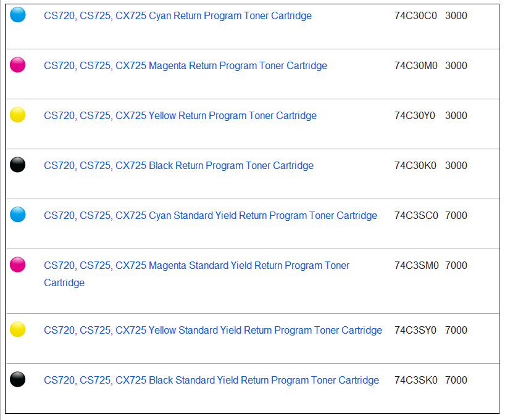Click part number 74C3SM0
This screenshot has height=420, width=505.
(417, 266)
